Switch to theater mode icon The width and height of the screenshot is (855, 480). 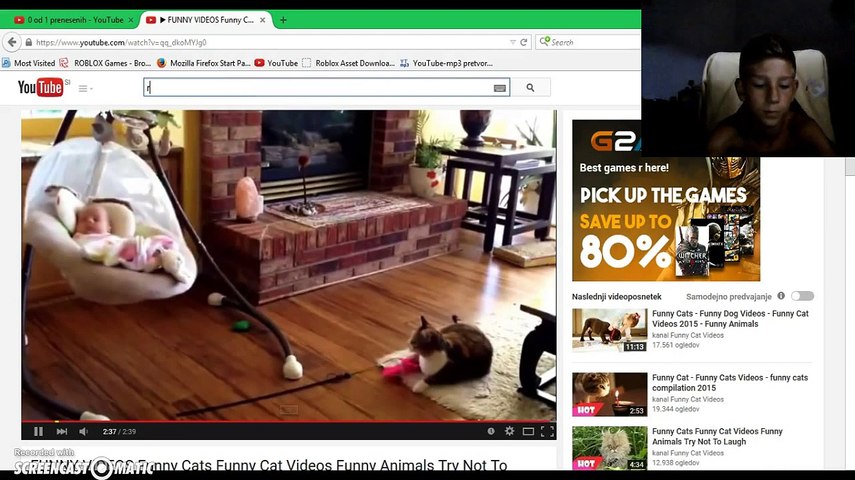pyautogui.click(x=528, y=431)
